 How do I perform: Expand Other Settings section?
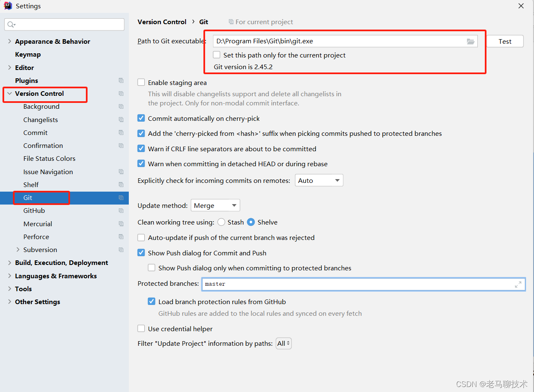tap(10, 302)
